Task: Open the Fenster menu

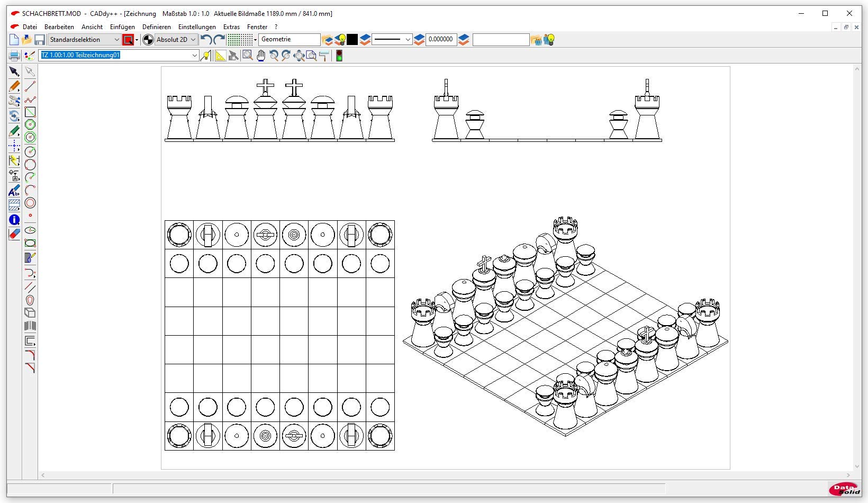Action: tap(257, 26)
